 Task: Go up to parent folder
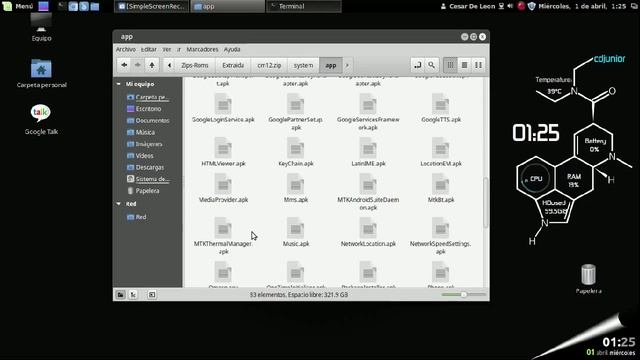[x=152, y=65]
